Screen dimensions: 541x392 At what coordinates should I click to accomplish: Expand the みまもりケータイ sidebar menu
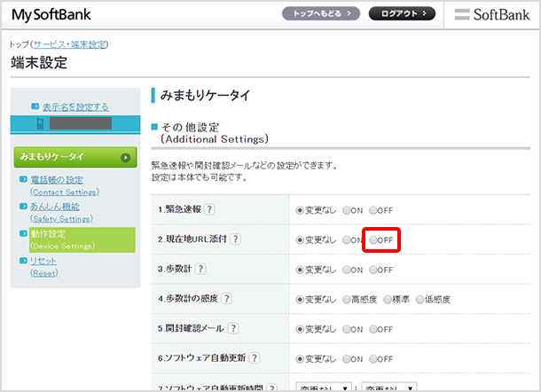pyautogui.click(x=75, y=158)
